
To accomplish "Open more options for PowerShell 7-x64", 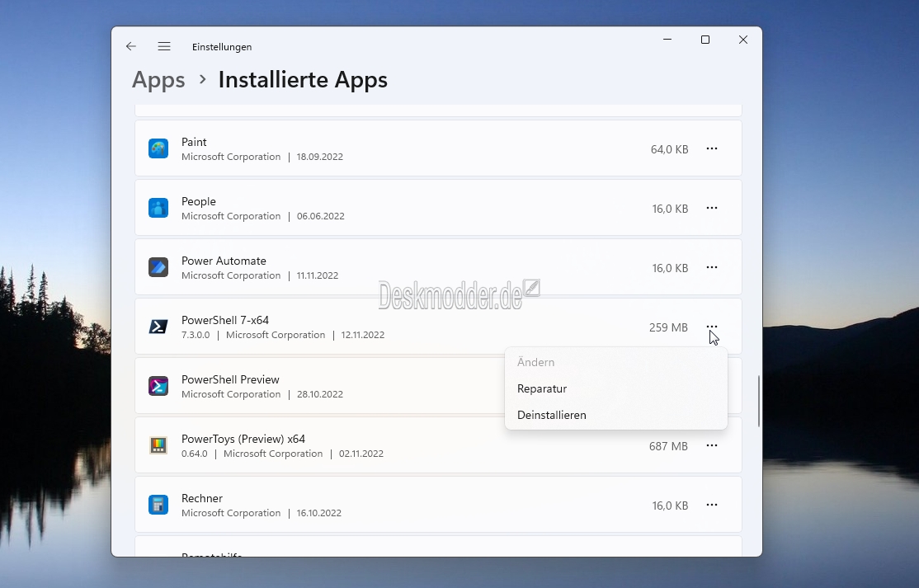I will tap(711, 327).
